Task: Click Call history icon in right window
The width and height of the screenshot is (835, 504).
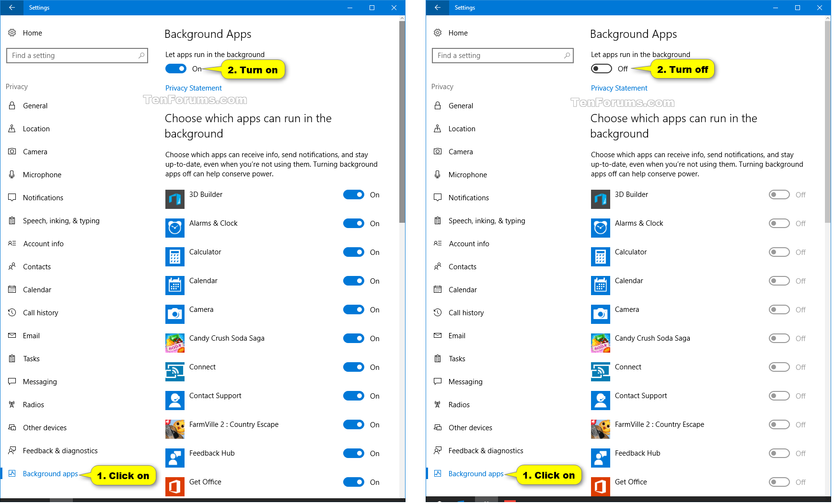Action: 438,312
